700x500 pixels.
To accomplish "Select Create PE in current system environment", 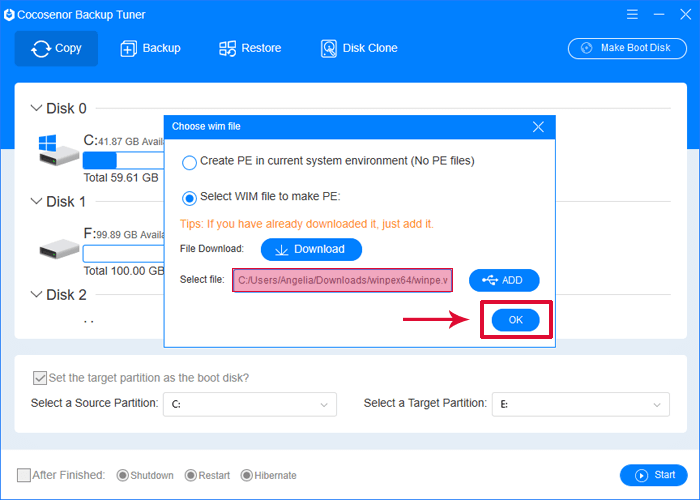I will 189,162.
